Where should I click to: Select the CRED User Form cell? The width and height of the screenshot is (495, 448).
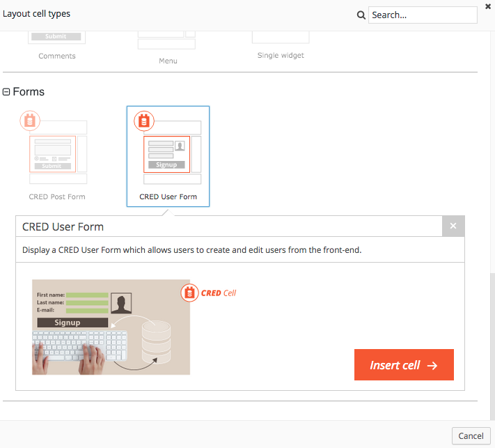[x=168, y=156]
